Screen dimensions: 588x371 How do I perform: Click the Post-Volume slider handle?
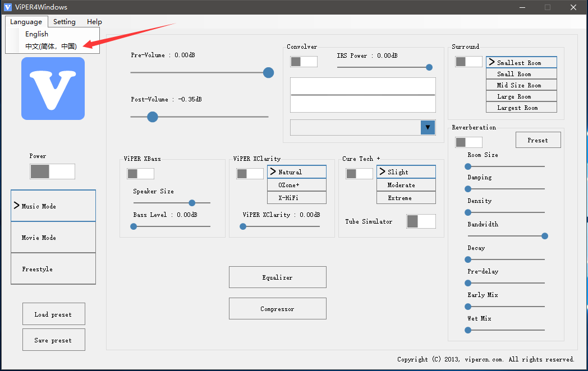point(153,117)
